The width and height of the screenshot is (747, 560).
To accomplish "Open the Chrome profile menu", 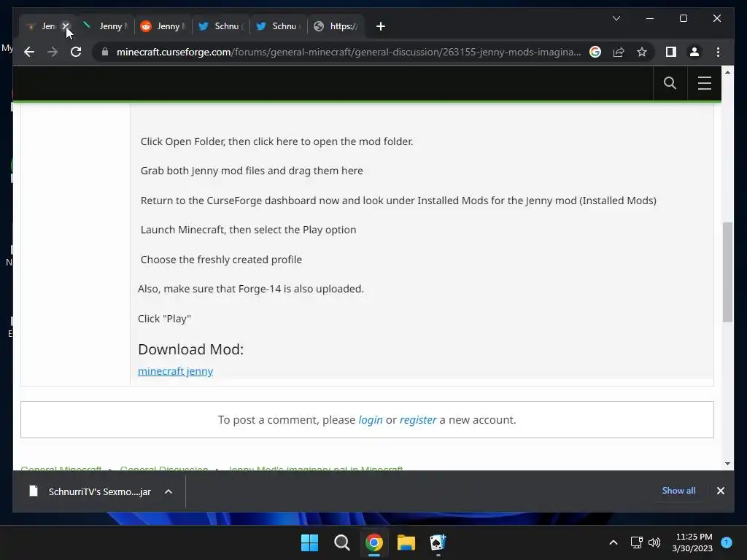I will [x=694, y=52].
